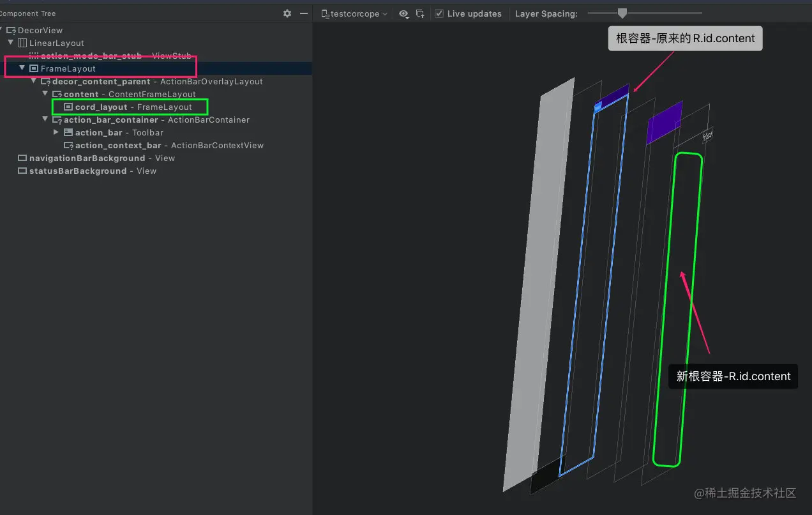This screenshot has height=515, width=812.
Task: Click the DecorView node icon
Action: coord(11,30)
